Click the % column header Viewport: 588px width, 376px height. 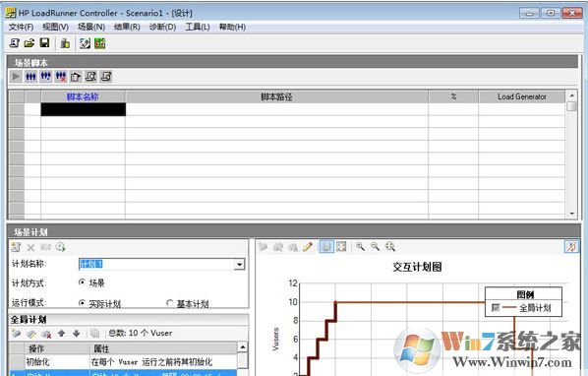pyautogui.click(x=453, y=96)
